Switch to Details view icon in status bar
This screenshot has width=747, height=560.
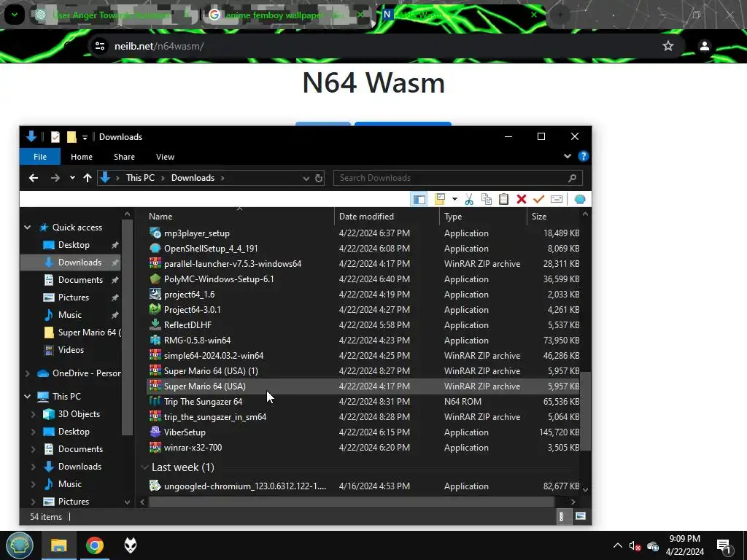(x=561, y=517)
